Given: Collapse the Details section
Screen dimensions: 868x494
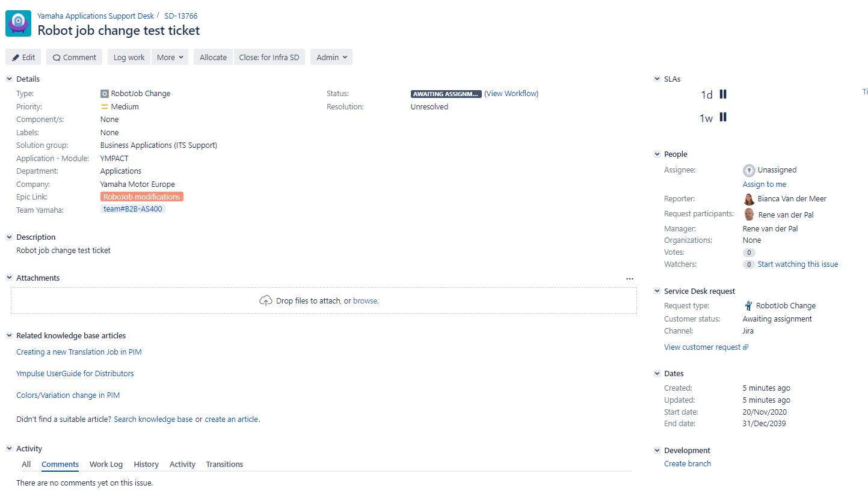Looking at the screenshot, I should (9, 79).
